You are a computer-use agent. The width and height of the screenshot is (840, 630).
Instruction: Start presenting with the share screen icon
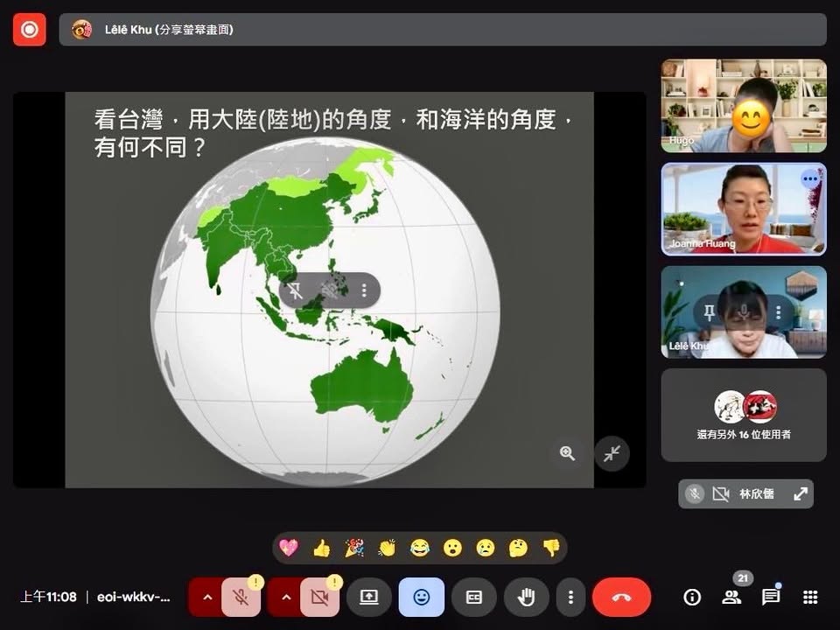point(368,597)
